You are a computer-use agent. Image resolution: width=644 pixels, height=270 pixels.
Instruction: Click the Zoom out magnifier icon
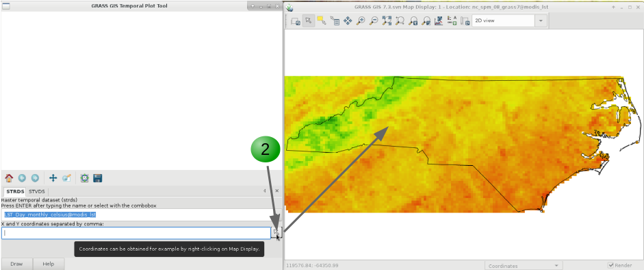tap(374, 21)
